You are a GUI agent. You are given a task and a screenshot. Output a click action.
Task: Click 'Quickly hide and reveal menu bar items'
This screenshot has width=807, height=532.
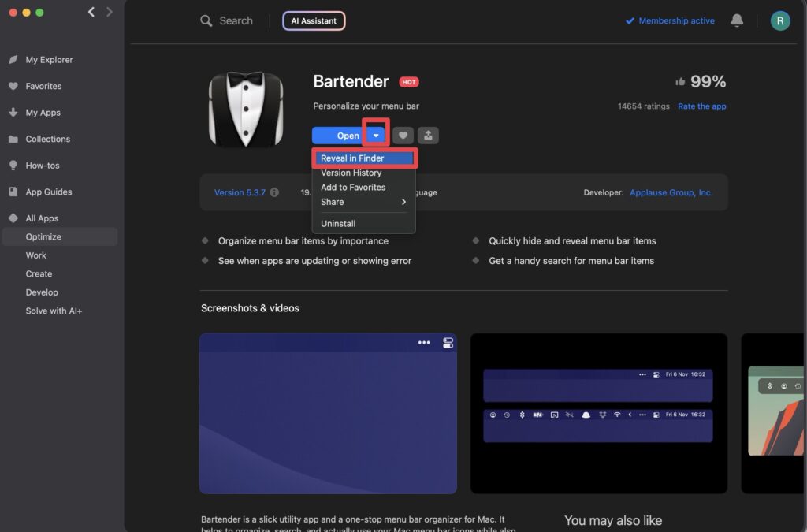coord(572,241)
